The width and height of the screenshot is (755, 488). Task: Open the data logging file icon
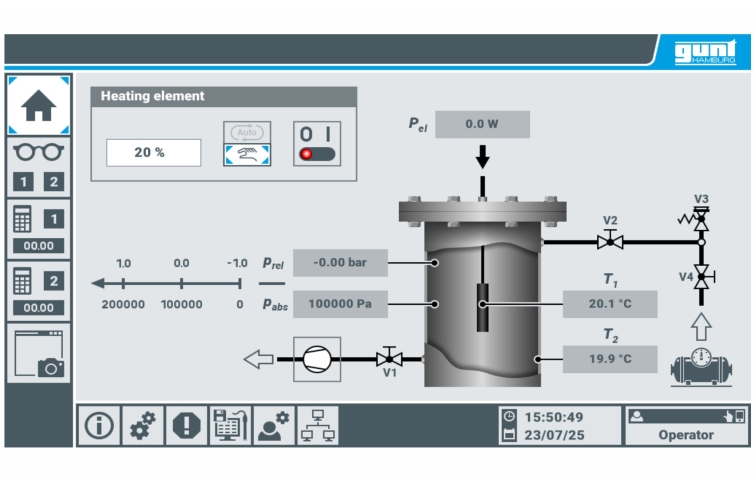(230, 425)
